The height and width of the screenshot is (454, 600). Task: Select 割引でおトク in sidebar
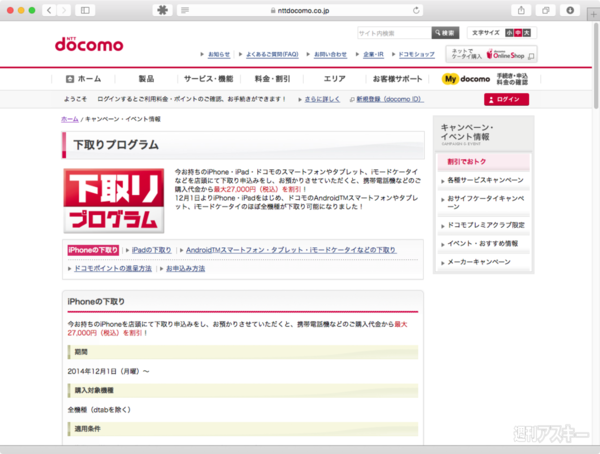click(x=484, y=162)
